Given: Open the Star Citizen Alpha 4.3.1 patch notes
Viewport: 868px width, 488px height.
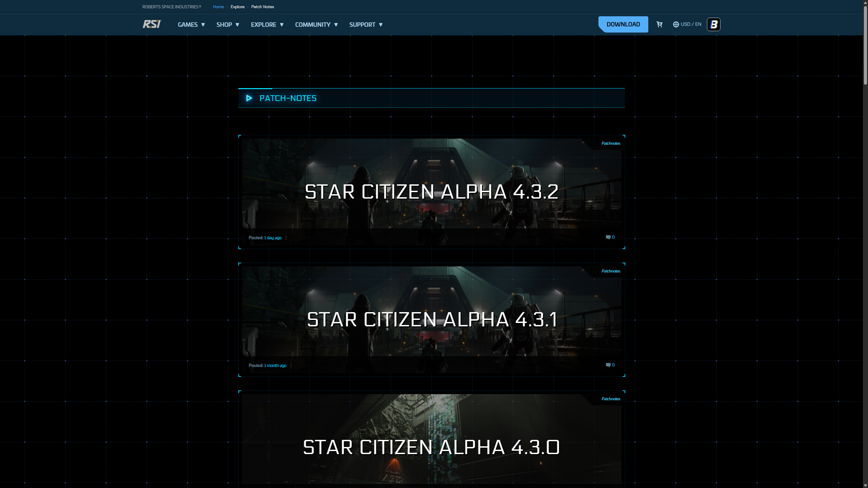Looking at the screenshot, I should [432, 319].
